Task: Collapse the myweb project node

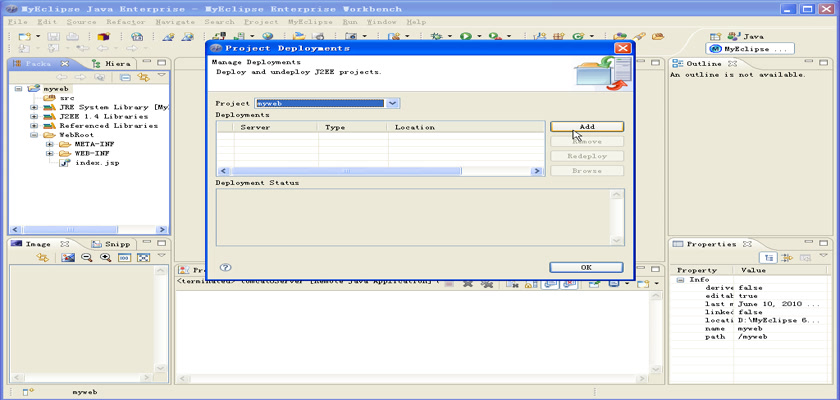Action: point(19,89)
